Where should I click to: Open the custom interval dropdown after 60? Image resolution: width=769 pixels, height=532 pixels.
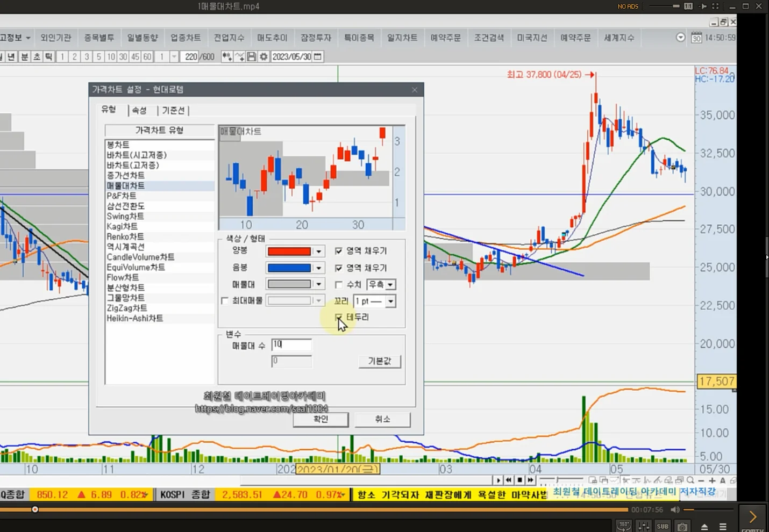point(174,56)
